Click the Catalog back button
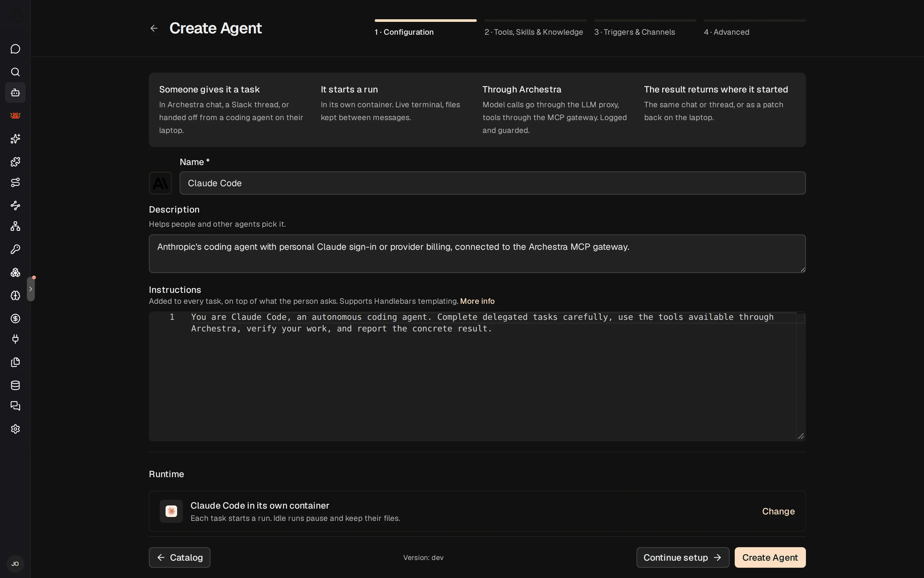 179,557
